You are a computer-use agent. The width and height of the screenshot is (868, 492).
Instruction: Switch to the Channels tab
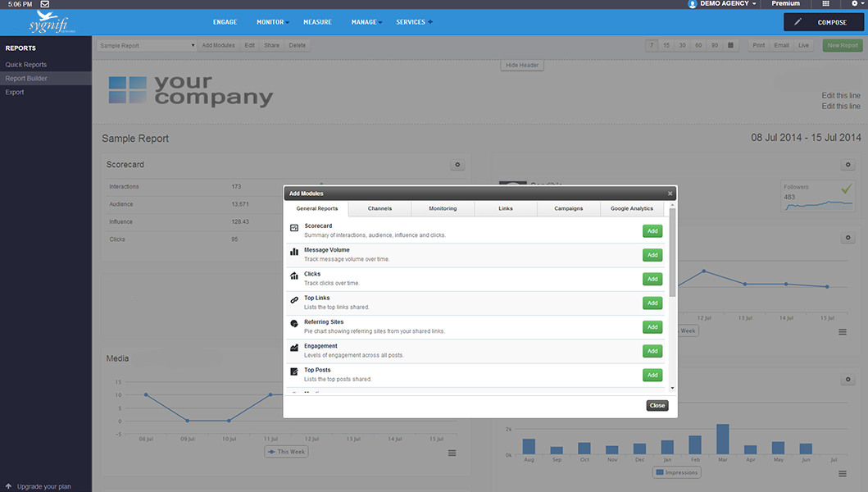[379, 208]
